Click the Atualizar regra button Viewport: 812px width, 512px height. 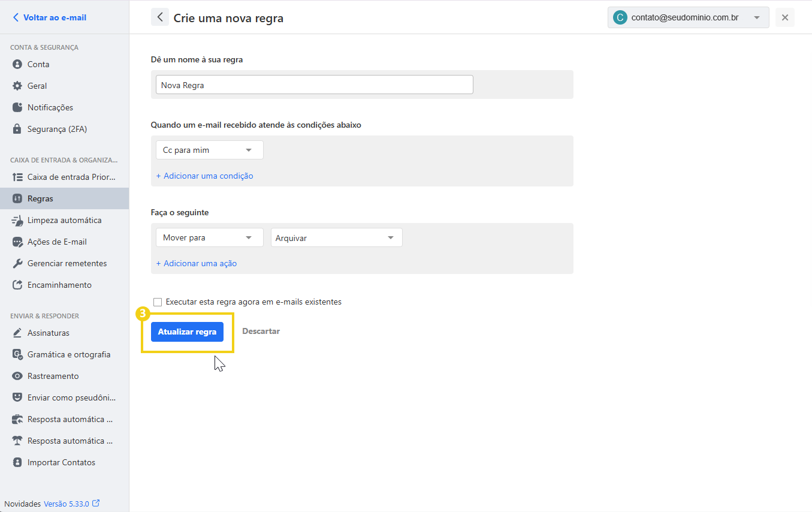pyautogui.click(x=186, y=331)
